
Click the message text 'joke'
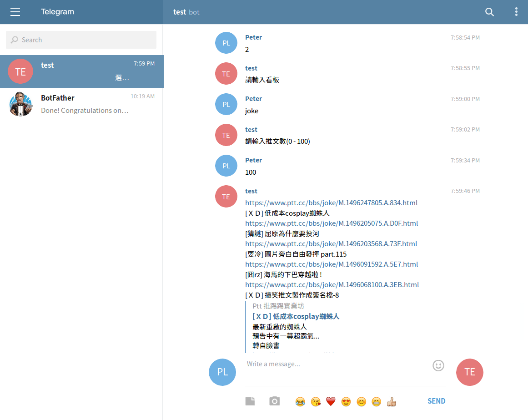[x=252, y=111]
